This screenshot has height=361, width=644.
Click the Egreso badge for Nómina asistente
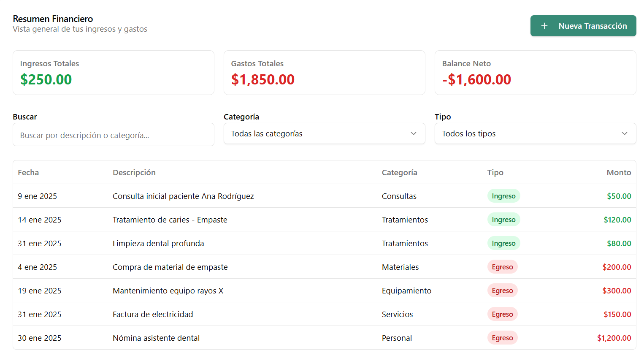(x=502, y=338)
